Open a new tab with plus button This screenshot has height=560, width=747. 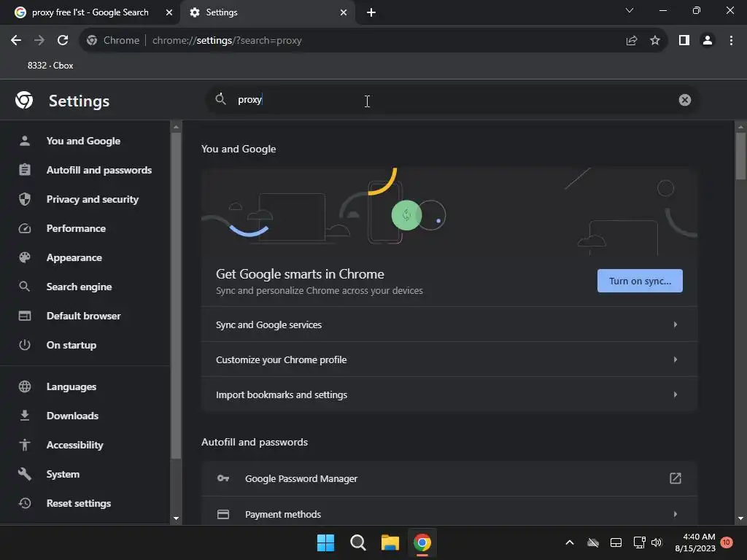[371, 12]
